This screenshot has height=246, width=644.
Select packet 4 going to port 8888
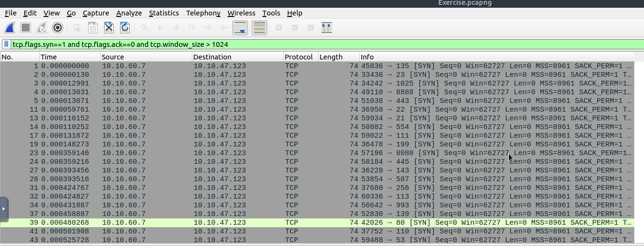[316, 92]
